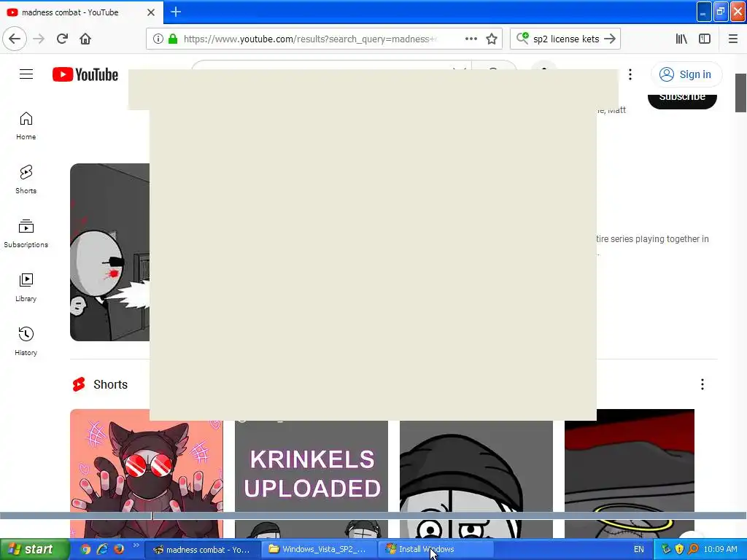Launch Firefox from quick launch
Viewport: 747px width, 560px height.
click(x=119, y=549)
